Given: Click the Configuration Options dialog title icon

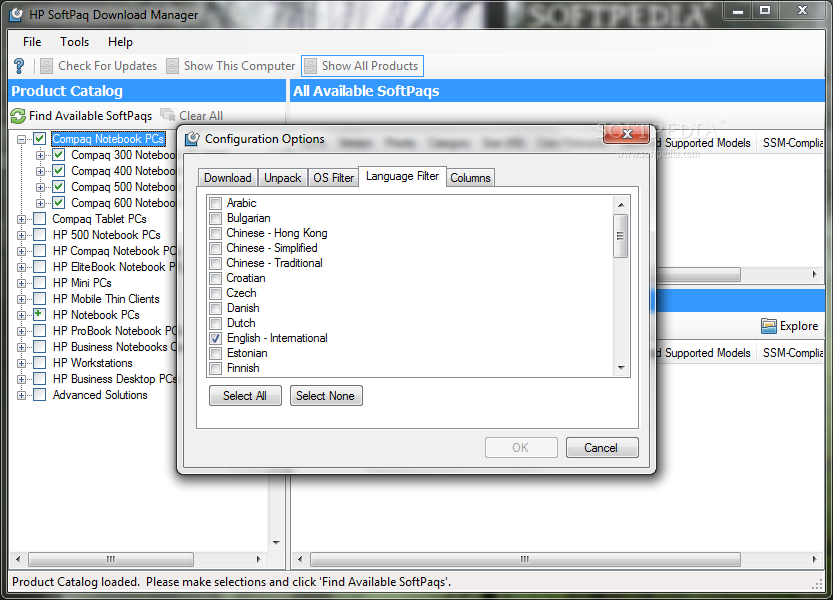Looking at the screenshot, I should [192, 139].
